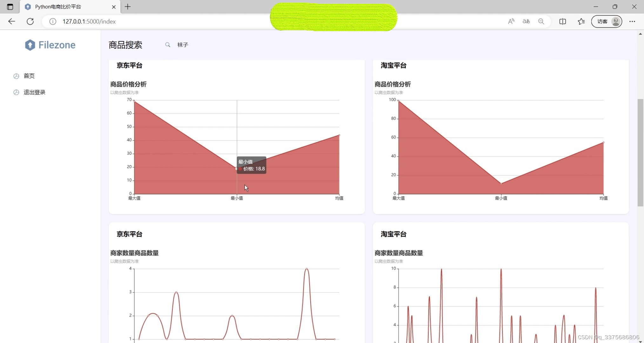
Task: Click the 访客 profile button
Action: click(x=606, y=21)
